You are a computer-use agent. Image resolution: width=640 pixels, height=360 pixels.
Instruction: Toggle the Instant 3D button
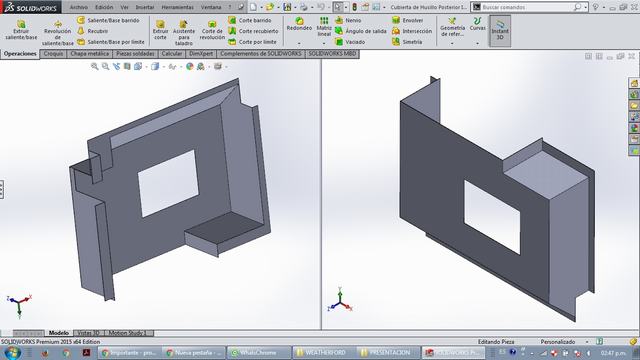point(500,31)
